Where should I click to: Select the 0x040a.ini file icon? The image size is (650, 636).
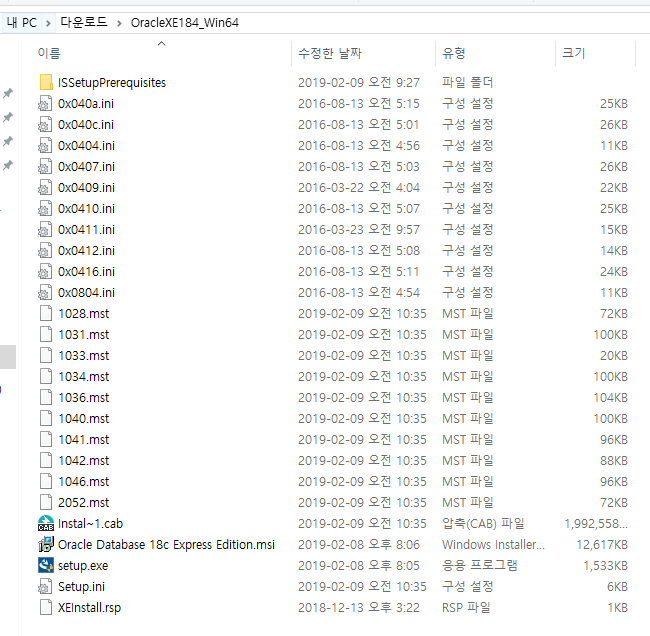45,104
